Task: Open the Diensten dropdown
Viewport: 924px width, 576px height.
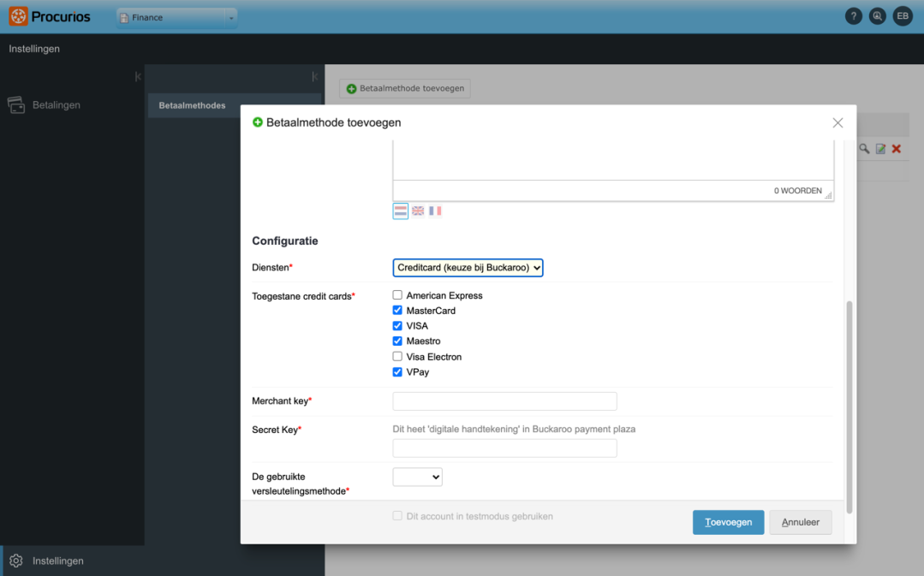Action: coord(468,267)
